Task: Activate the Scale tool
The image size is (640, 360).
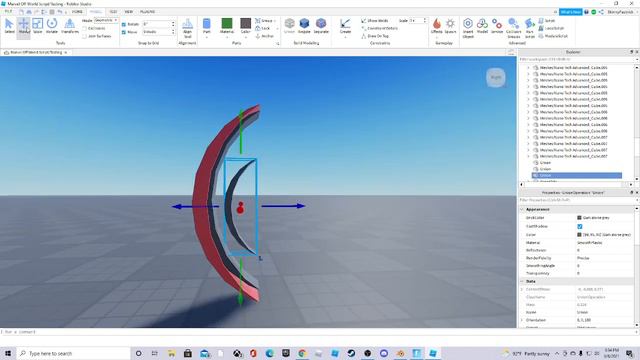Action: [38, 26]
